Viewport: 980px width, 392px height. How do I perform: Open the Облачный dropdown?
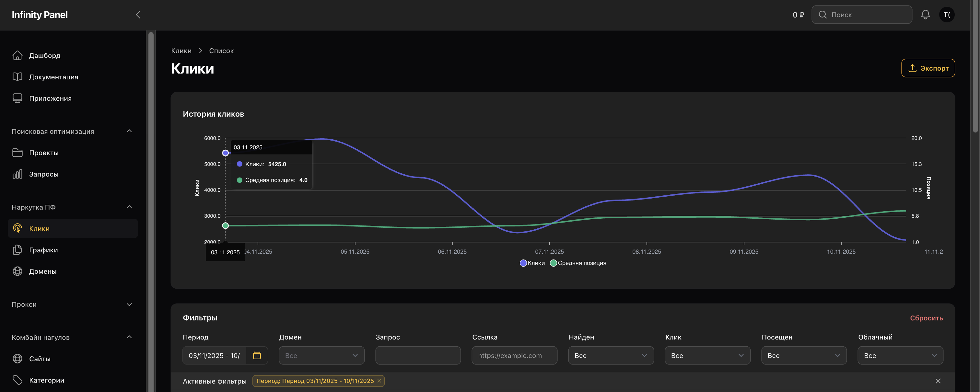click(x=900, y=355)
